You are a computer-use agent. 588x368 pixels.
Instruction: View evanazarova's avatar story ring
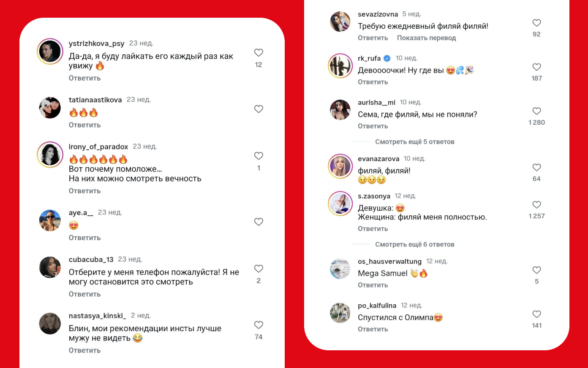click(340, 166)
